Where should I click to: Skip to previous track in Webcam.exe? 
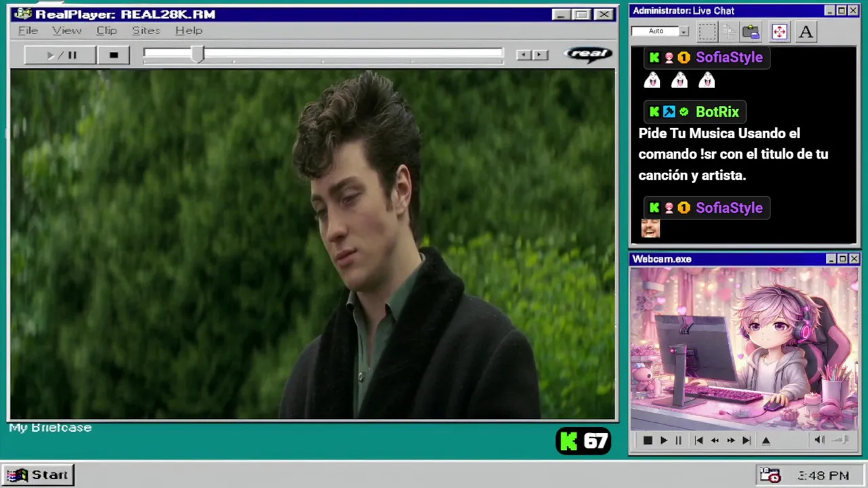point(698,441)
